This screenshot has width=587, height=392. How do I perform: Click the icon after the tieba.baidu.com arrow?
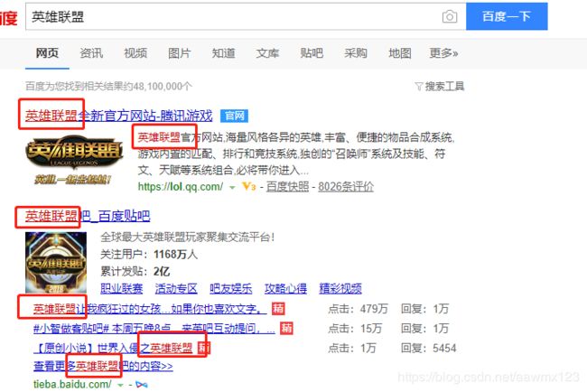[x=141, y=385]
